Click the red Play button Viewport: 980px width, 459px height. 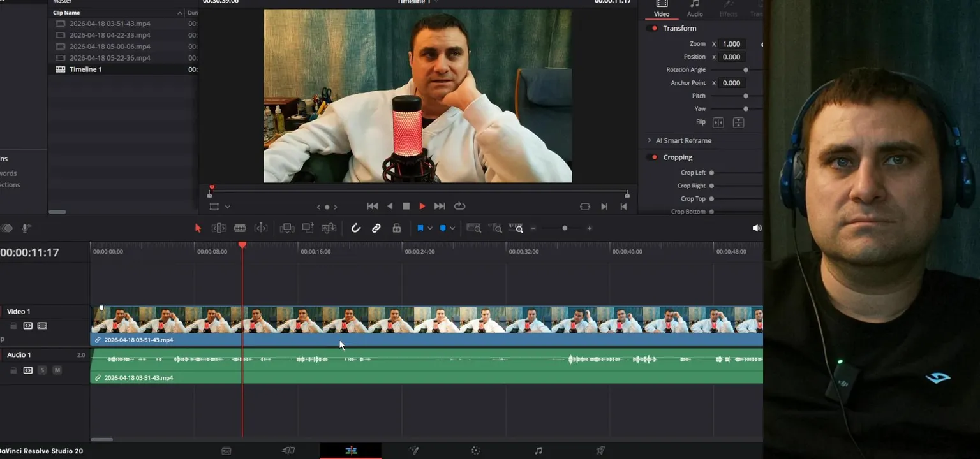pyautogui.click(x=422, y=206)
